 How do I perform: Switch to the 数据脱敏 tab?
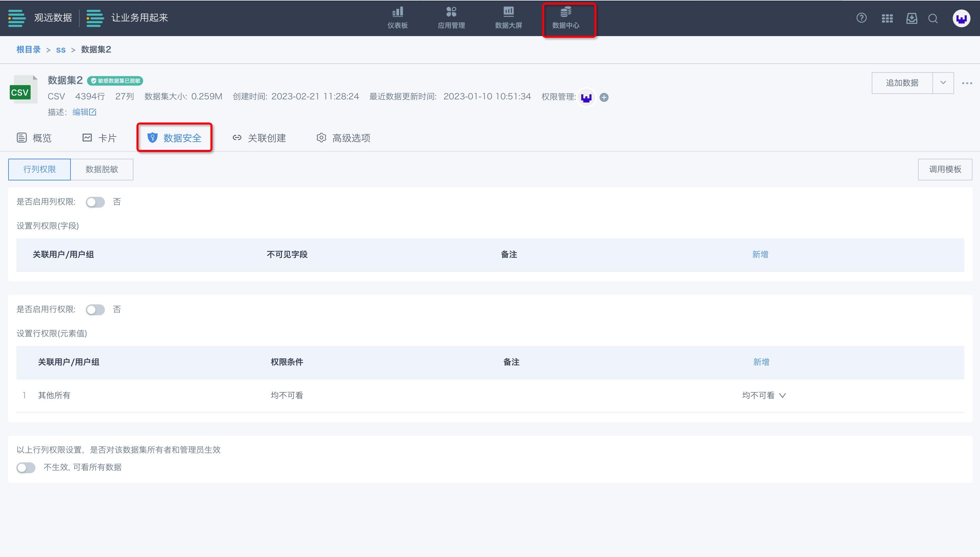[x=102, y=169]
